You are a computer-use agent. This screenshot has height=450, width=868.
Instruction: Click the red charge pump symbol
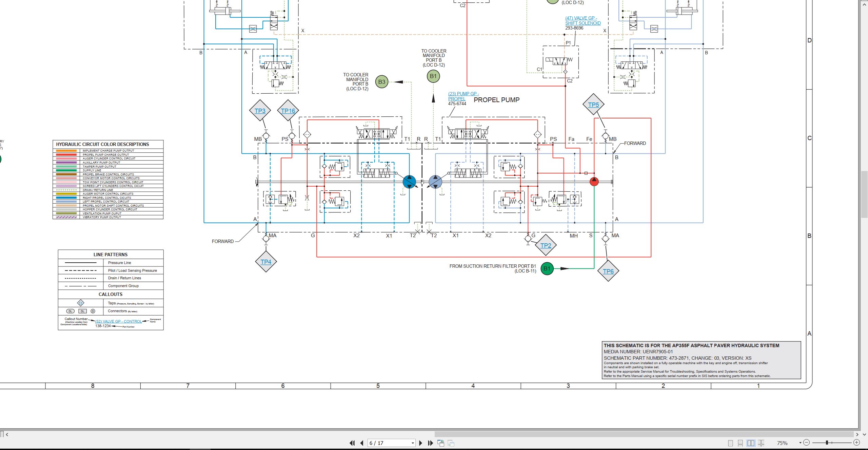point(594,182)
